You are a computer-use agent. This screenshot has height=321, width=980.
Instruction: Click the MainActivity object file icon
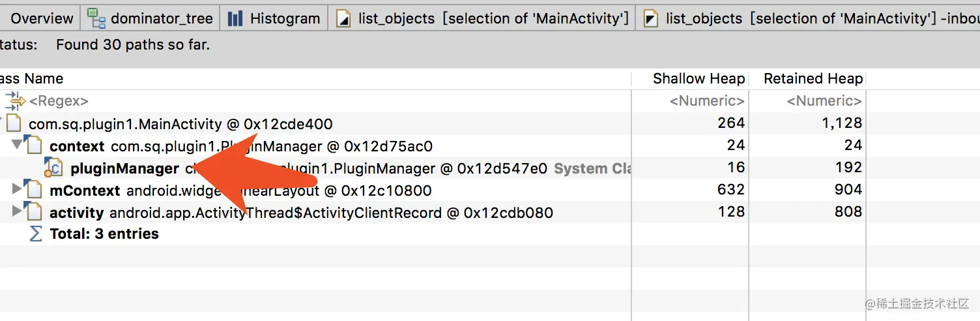[x=15, y=123]
